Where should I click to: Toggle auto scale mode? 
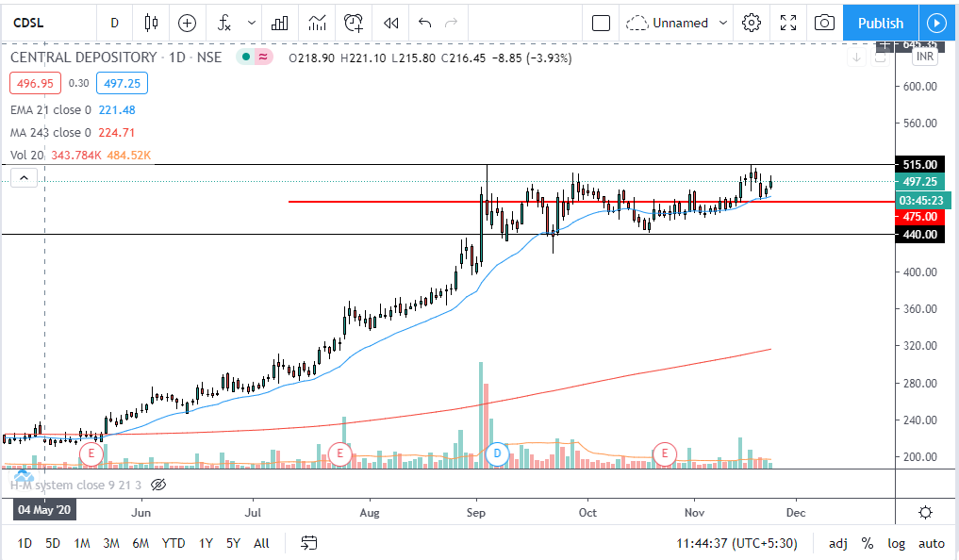[x=932, y=543]
